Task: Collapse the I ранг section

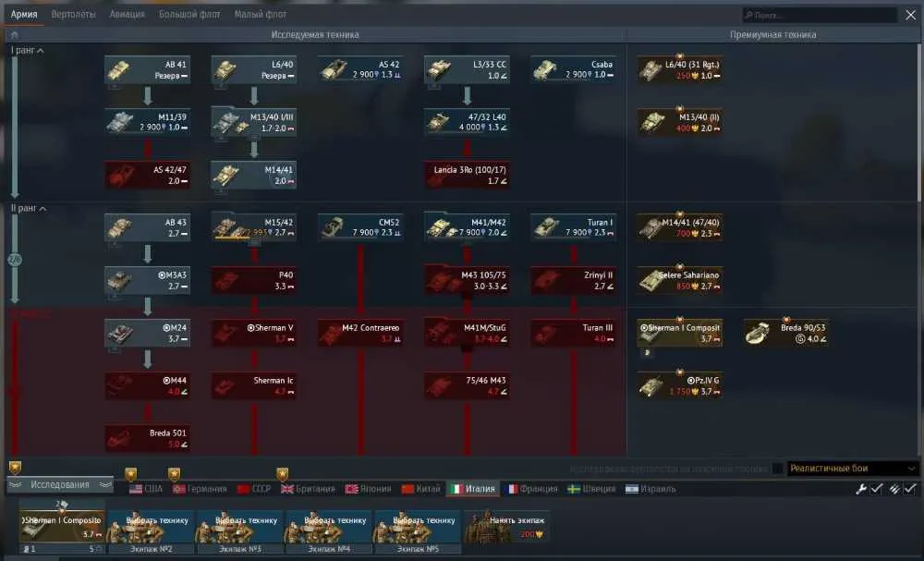Action: point(27,51)
